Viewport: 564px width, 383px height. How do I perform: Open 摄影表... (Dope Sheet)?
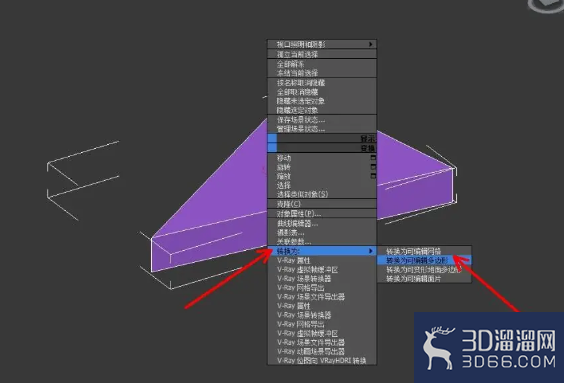(x=322, y=233)
